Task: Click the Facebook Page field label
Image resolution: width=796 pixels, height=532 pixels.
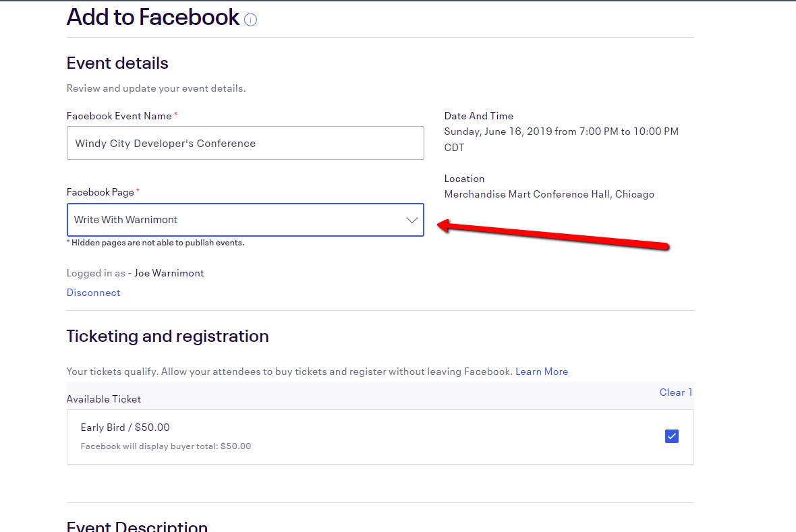Action: pyautogui.click(x=101, y=192)
